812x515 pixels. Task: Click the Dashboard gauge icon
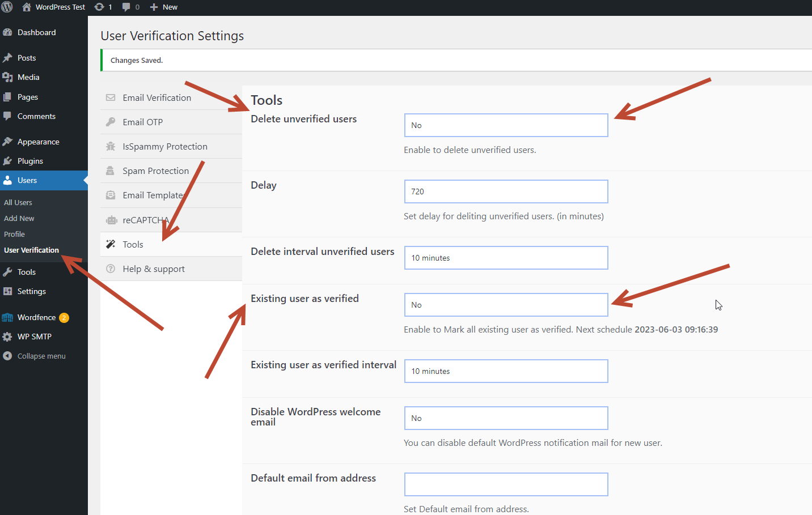pos(7,32)
